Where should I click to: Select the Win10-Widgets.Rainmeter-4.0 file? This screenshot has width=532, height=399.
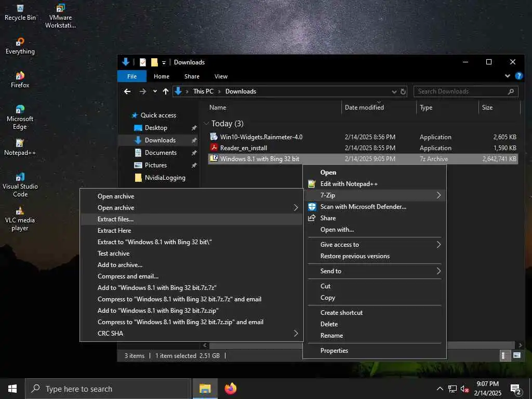point(261,137)
